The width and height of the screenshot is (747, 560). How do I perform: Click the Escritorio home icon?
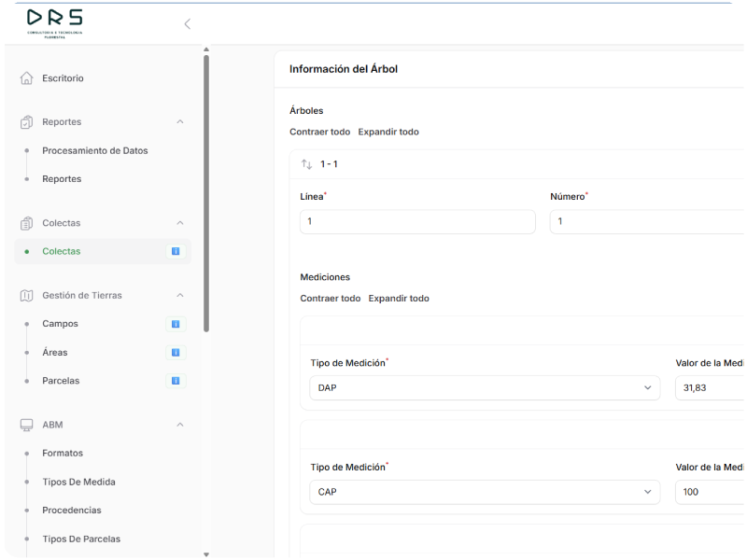26,78
